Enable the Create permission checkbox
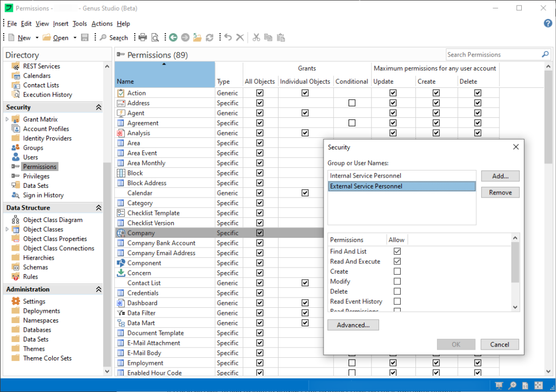The image size is (556, 392). coord(397,271)
